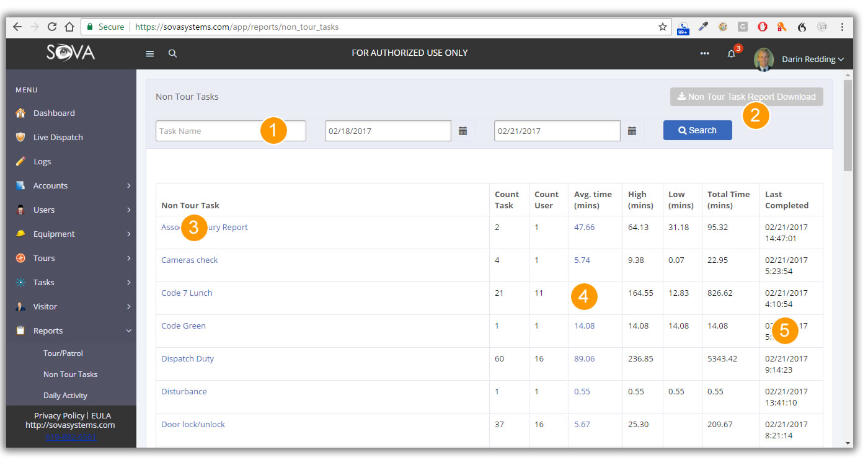
Task: Expand the Visitor sidebar section
Action: click(x=71, y=306)
